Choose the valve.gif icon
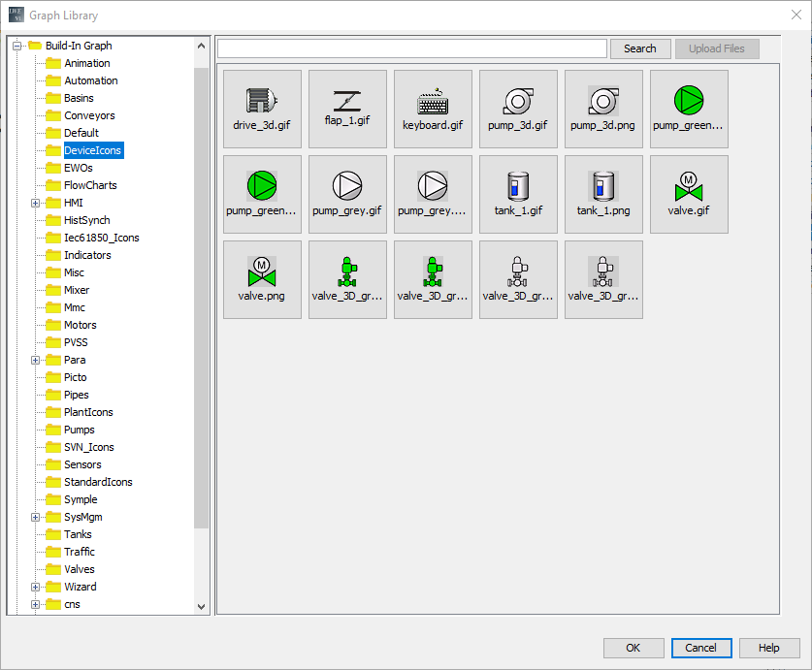The image size is (812, 670). pyautogui.click(x=689, y=194)
